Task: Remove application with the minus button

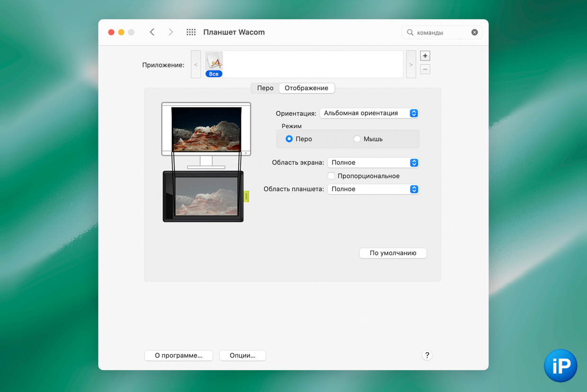Action: click(x=425, y=70)
